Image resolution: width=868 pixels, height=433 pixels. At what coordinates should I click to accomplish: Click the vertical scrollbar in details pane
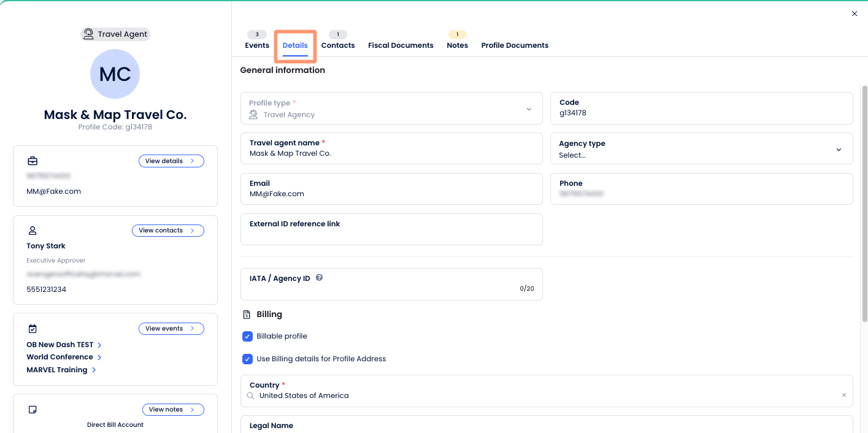pos(864,202)
